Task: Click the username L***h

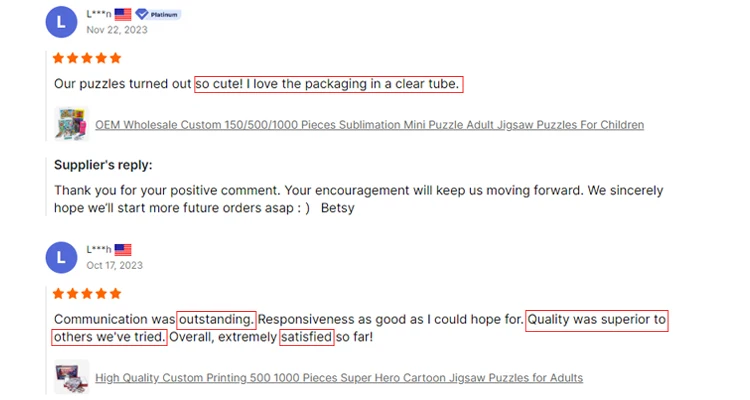Action: tap(98, 250)
